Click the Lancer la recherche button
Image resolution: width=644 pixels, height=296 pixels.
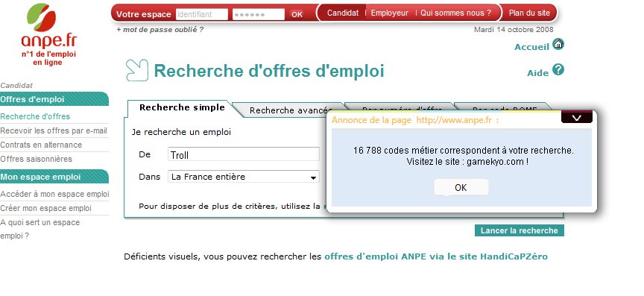pos(519,230)
